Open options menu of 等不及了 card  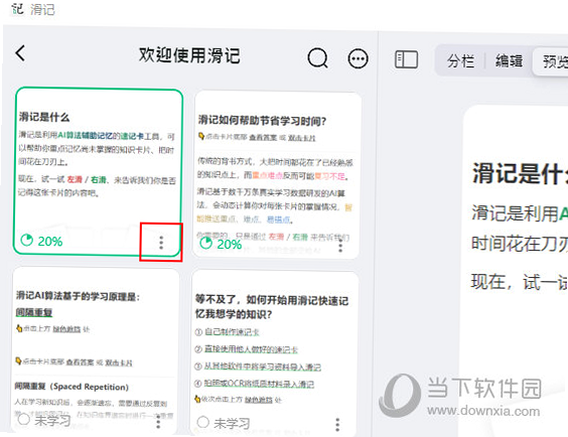point(337,424)
